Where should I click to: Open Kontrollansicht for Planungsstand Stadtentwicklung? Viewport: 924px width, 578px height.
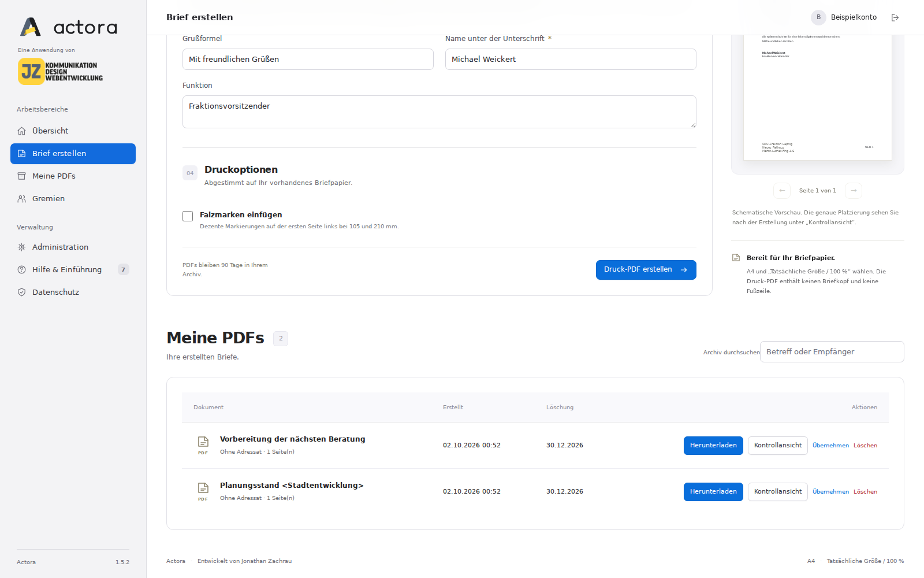778,492
